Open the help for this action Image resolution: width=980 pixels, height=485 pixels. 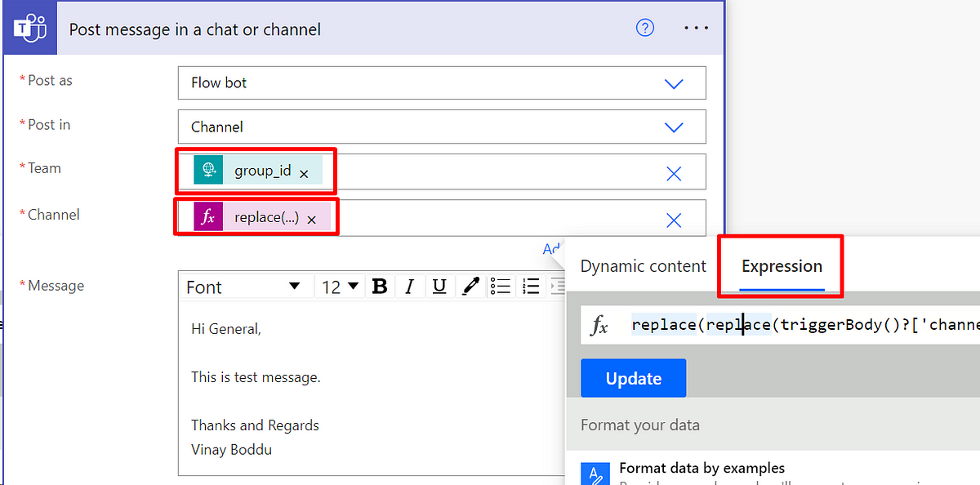coord(644,27)
